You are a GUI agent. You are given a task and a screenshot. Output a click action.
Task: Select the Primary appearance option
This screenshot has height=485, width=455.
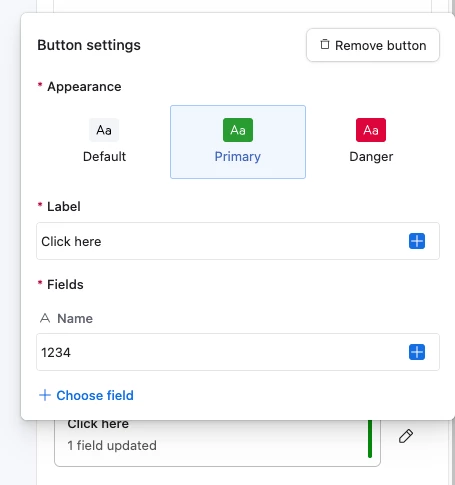pyautogui.click(x=238, y=142)
